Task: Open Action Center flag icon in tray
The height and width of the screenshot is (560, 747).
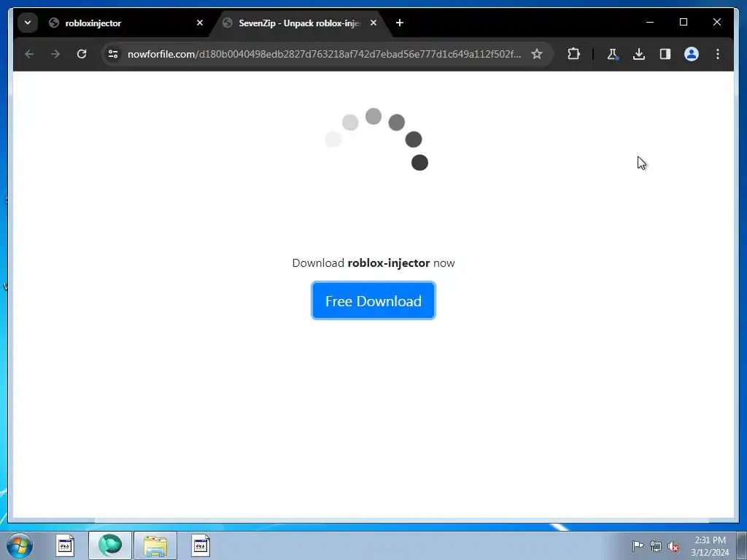Action: click(x=638, y=546)
